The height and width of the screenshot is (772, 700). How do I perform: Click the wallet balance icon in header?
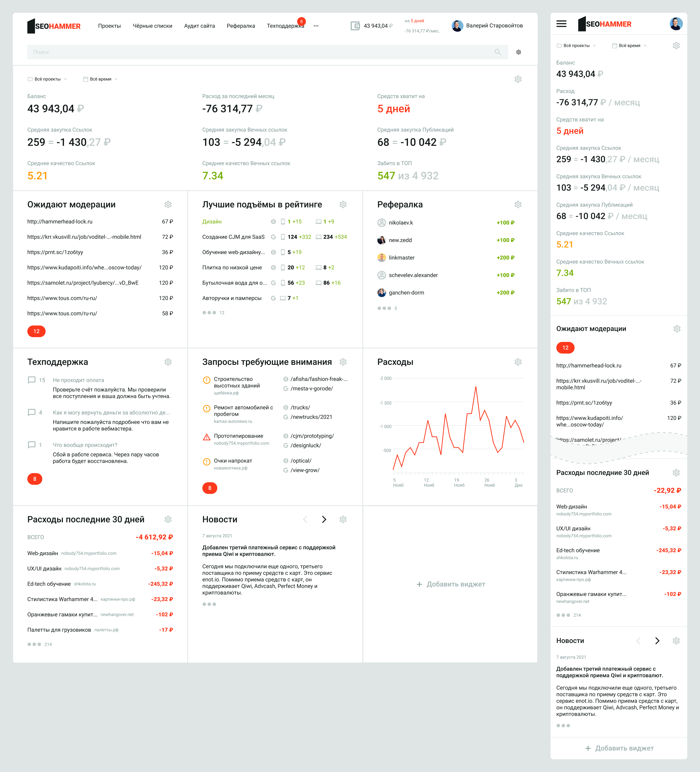pos(355,26)
